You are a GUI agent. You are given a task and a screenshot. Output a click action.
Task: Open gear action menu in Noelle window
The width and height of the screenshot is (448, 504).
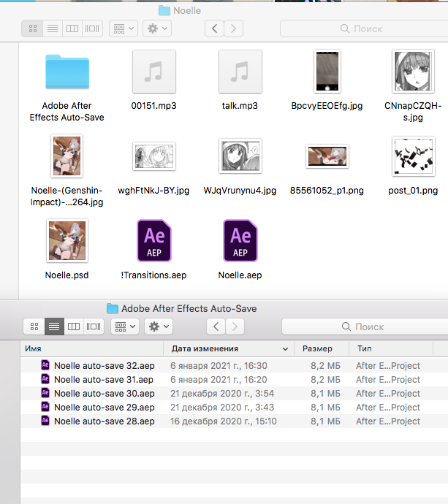pyautogui.click(x=157, y=28)
